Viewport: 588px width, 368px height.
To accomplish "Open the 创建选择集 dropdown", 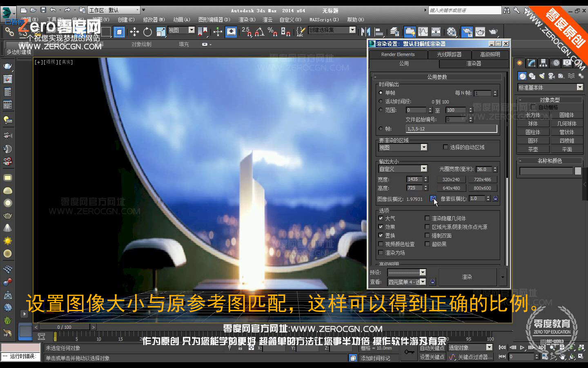I will click(332, 30).
